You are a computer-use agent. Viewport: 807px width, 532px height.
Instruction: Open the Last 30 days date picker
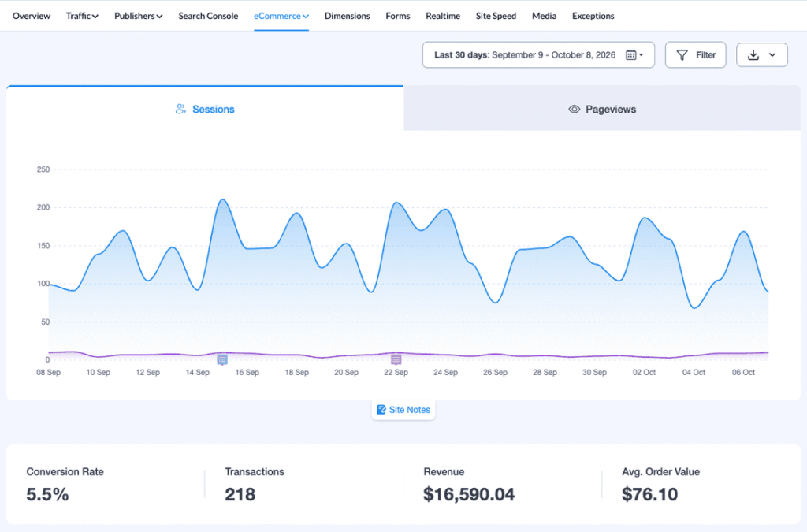tap(538, 55)
